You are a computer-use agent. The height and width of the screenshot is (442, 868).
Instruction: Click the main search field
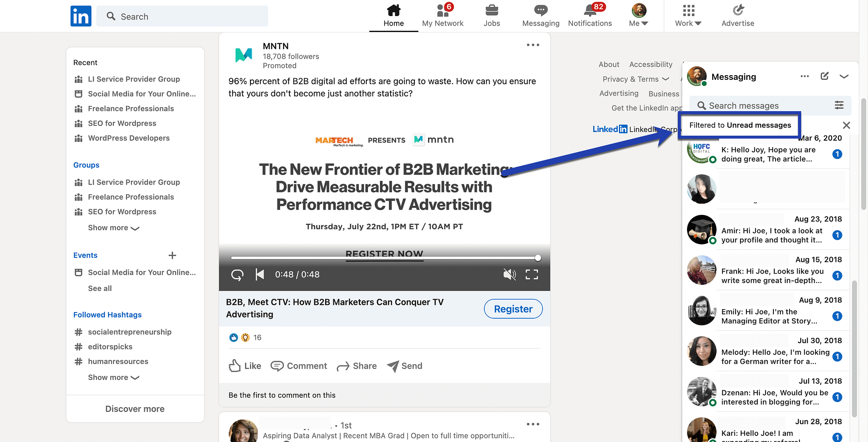[182, 16]
